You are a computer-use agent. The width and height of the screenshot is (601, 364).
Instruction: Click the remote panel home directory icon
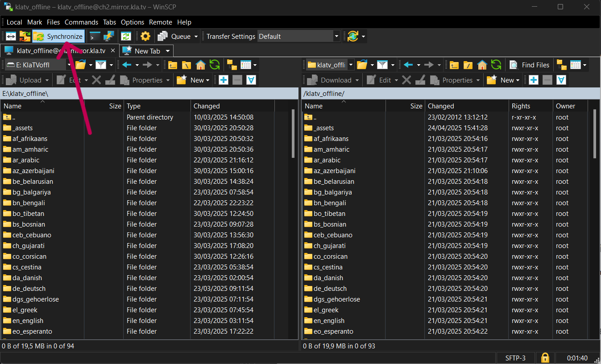pos(482,65)
